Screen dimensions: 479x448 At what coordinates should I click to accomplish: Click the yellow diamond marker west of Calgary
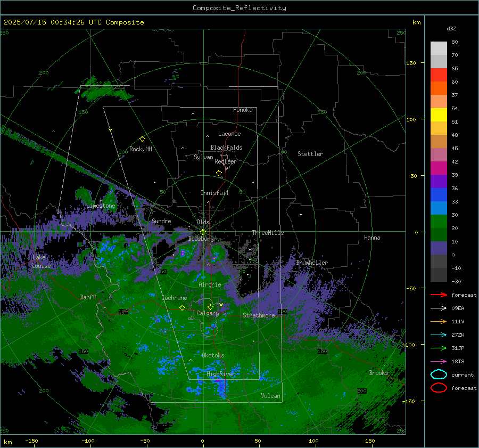point(182,308)
